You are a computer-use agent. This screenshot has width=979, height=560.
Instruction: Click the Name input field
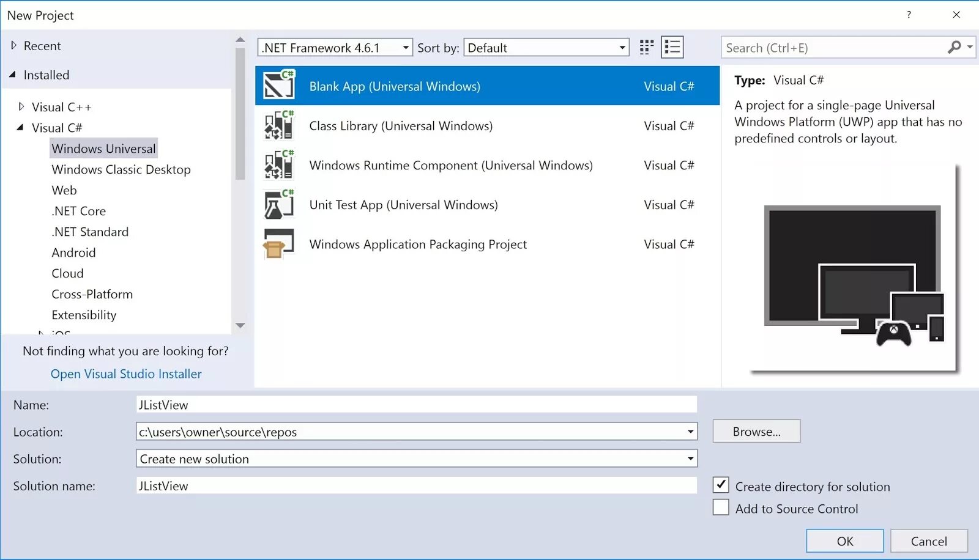[416, 405]
